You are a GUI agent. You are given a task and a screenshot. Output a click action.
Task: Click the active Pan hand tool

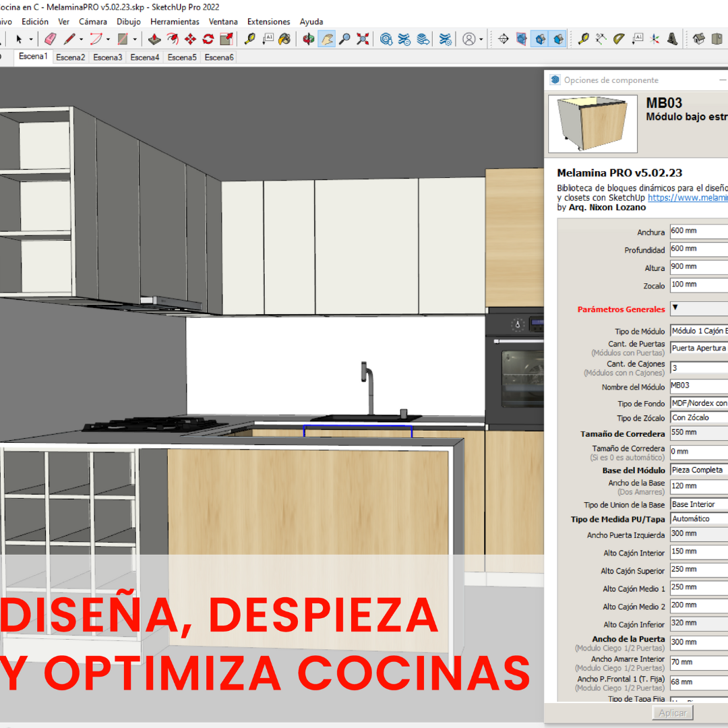327,40
